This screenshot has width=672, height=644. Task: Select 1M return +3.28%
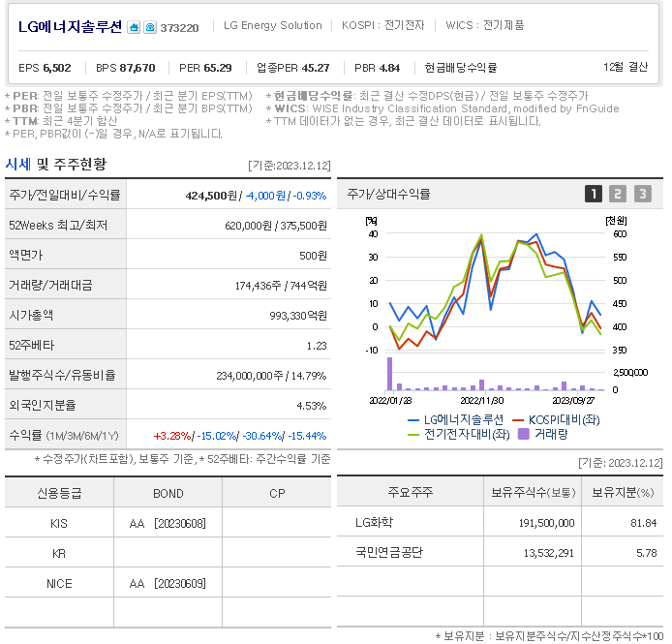coord(172,436)
